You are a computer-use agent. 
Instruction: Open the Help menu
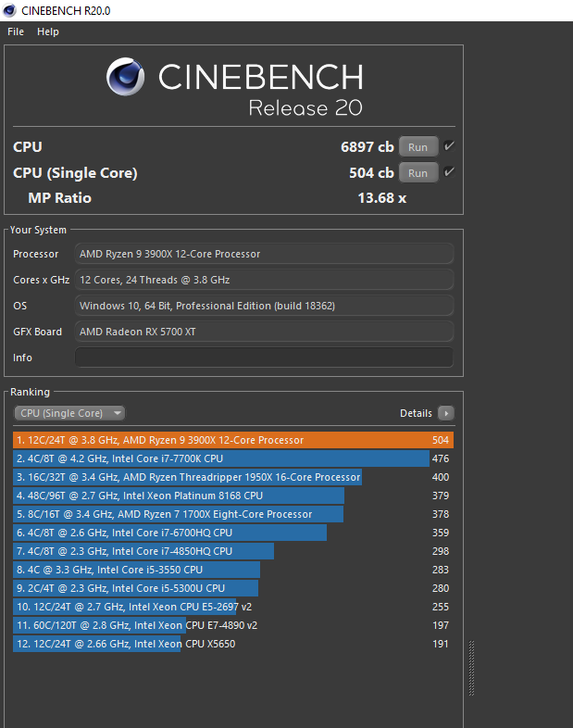coord(48,31)
